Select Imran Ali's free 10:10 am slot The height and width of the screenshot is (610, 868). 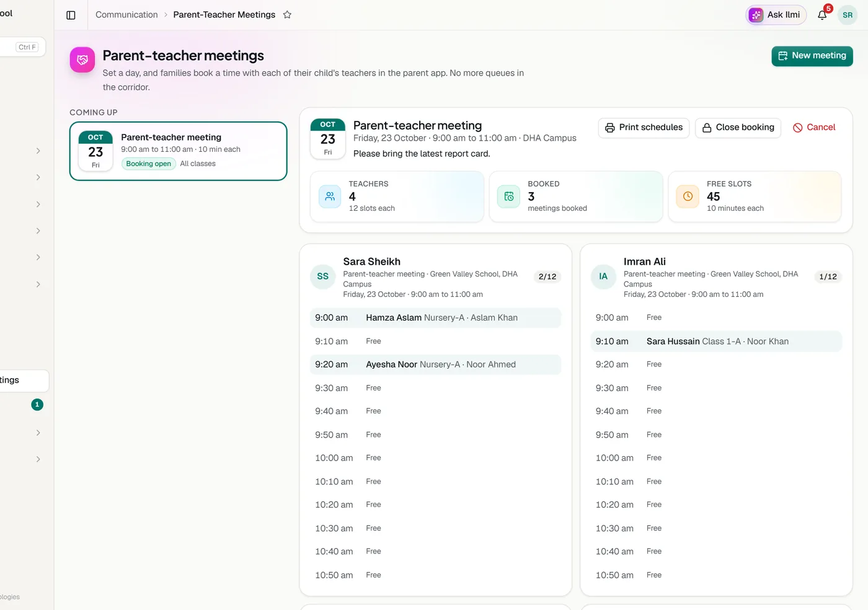(716, 482)
